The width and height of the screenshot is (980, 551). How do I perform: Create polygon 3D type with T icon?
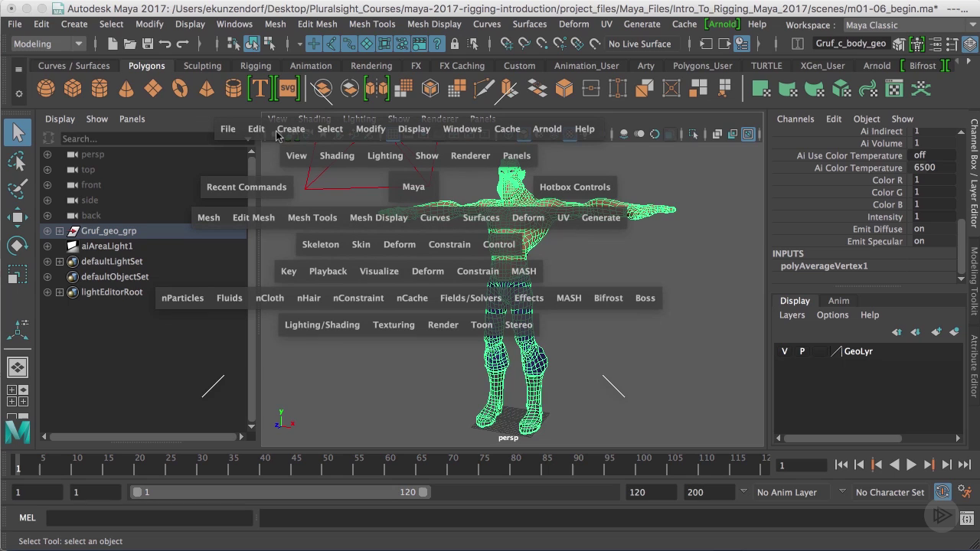260,89
